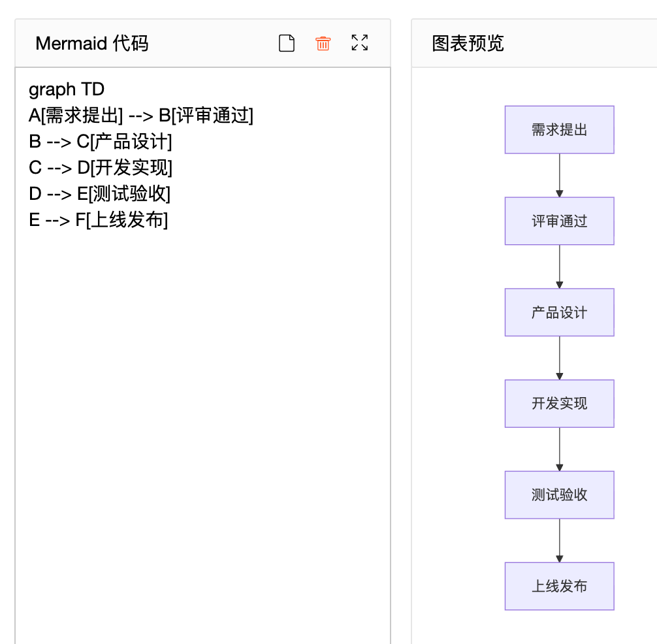Click the 'graph TD' code line
The width and height of the screenshot is (657, 644).
(67, 89)
